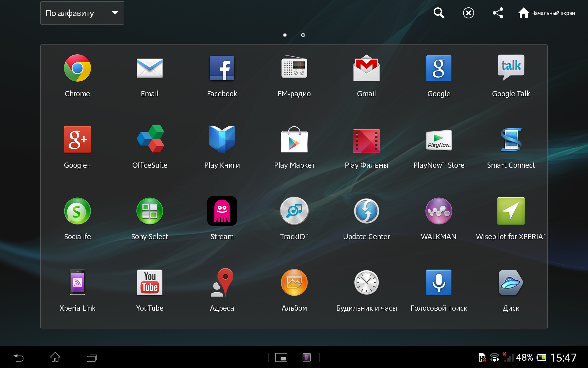588x368 pixels.
Task: Launch Голосовой поиск voice search
Action: pyautogui.click(x=439, y=282)
